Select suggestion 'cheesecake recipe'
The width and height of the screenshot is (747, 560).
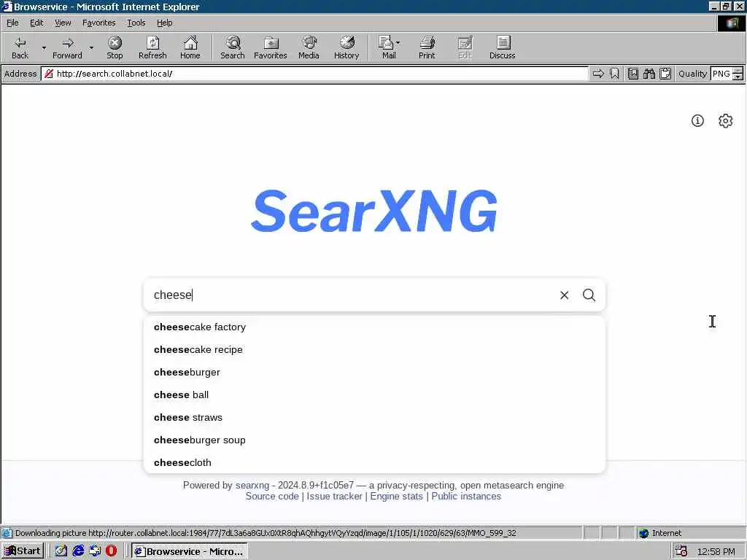click(x=374, y=349)
